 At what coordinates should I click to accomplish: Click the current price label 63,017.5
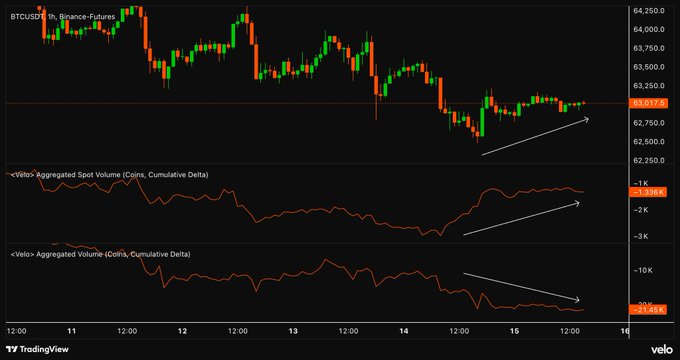648,103
